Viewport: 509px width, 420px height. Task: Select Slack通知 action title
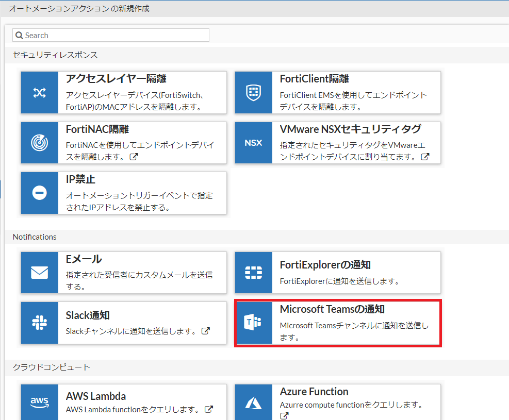[88, 315]
